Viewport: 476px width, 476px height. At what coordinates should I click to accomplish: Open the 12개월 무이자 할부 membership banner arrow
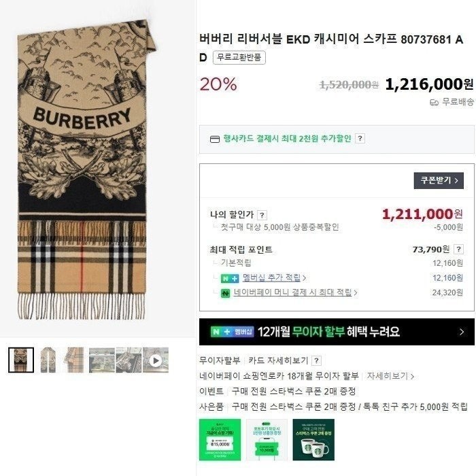pyautogui.click(x=462, y=332)
